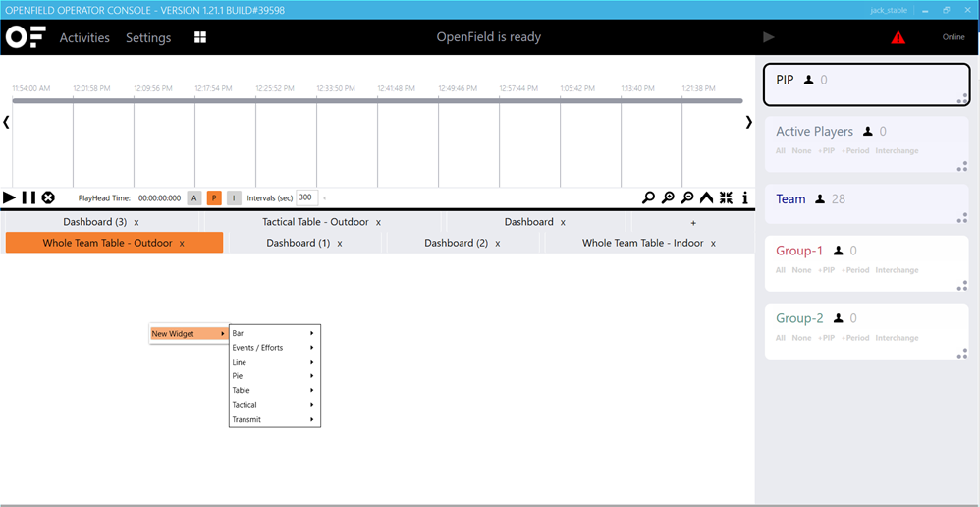Click the Active Players person icon
980x507 pixels.
click(x=868, y=132)
